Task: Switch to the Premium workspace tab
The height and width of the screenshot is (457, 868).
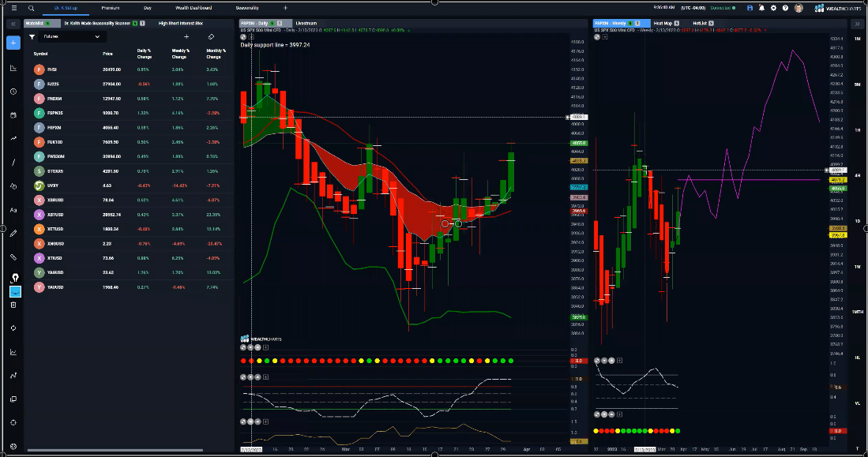Action: point(110,9)
